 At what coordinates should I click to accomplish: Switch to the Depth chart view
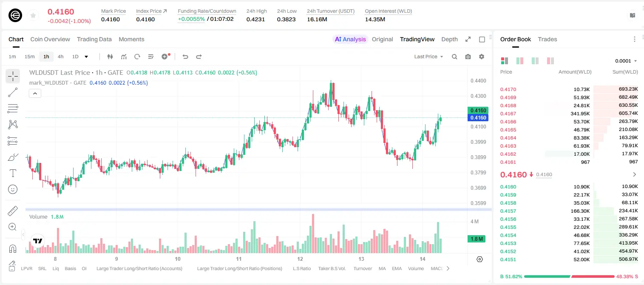point(449,39)
